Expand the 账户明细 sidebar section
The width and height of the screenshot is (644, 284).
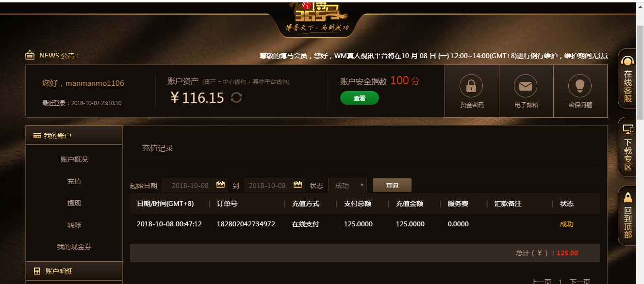point(74,271)
